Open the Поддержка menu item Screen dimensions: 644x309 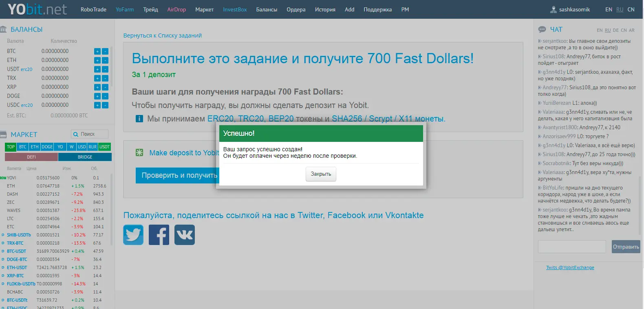[377, 9]
